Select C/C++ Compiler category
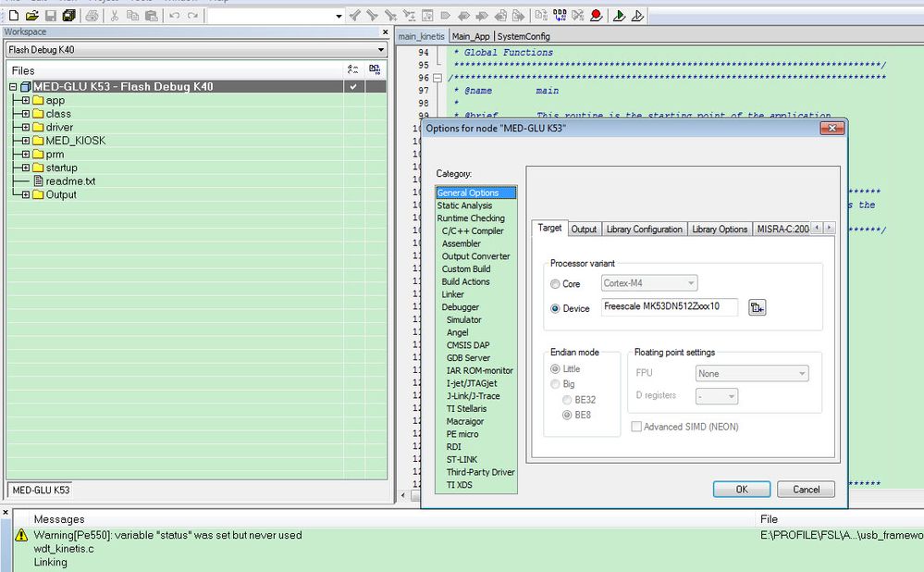Screen dimensions: 924x572 [473, 231]
